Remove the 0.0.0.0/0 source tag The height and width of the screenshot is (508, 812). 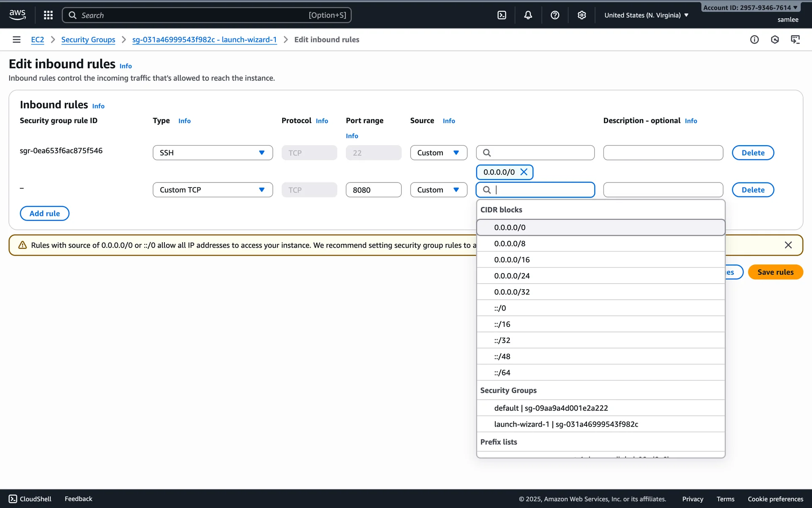(x=524, y=172)
